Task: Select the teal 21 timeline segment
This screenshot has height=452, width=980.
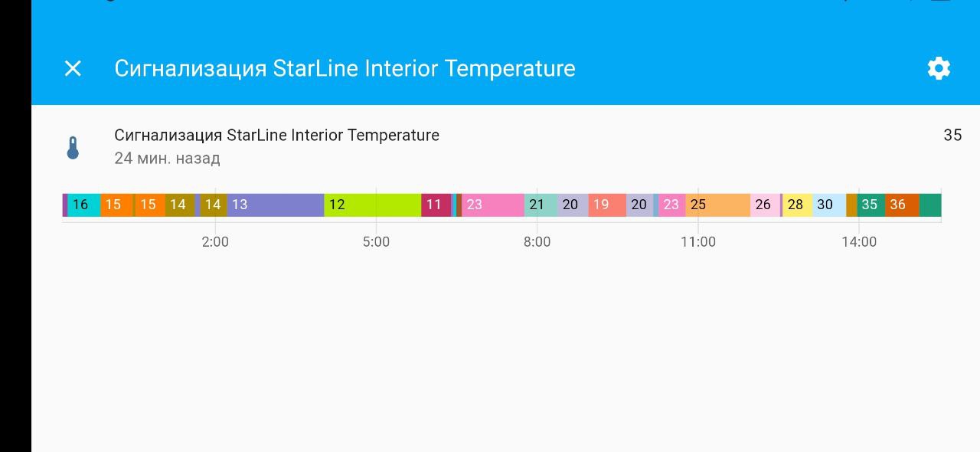Action: pos(540,205)
